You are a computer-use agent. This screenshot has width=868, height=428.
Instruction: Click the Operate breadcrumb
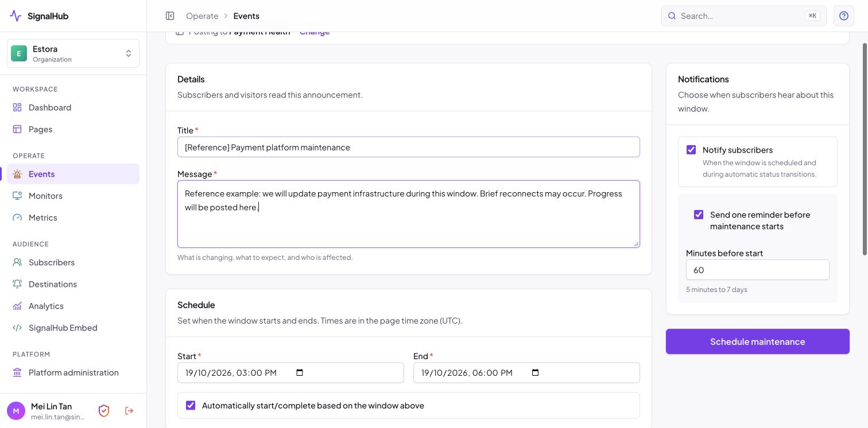click(x=202, y=16)
